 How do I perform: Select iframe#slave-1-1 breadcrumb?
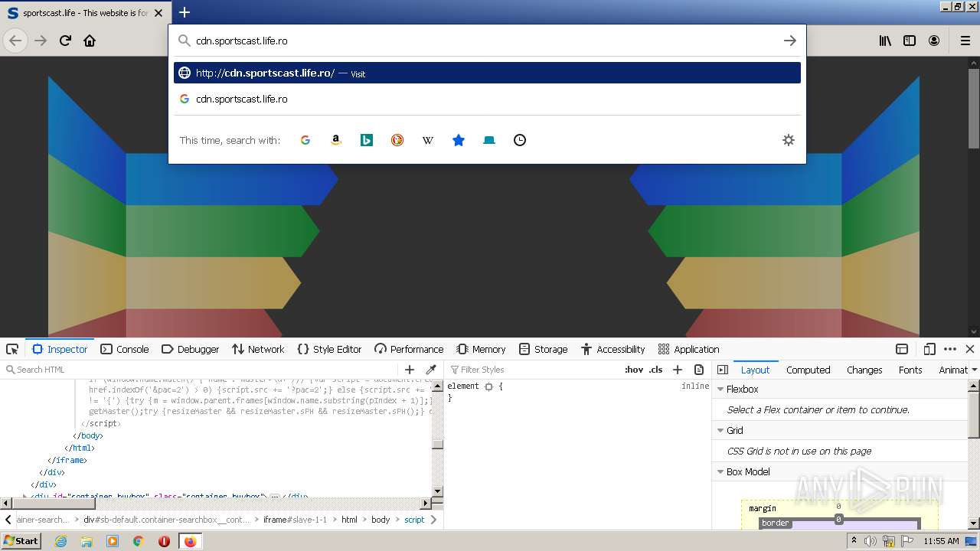(x=295, y=520)
